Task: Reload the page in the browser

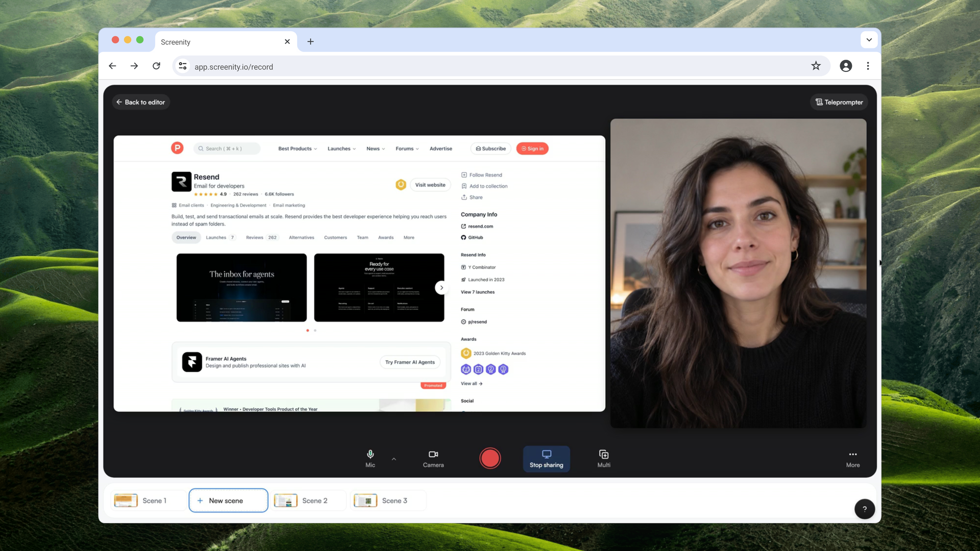Action: click(x=156, y=66)
